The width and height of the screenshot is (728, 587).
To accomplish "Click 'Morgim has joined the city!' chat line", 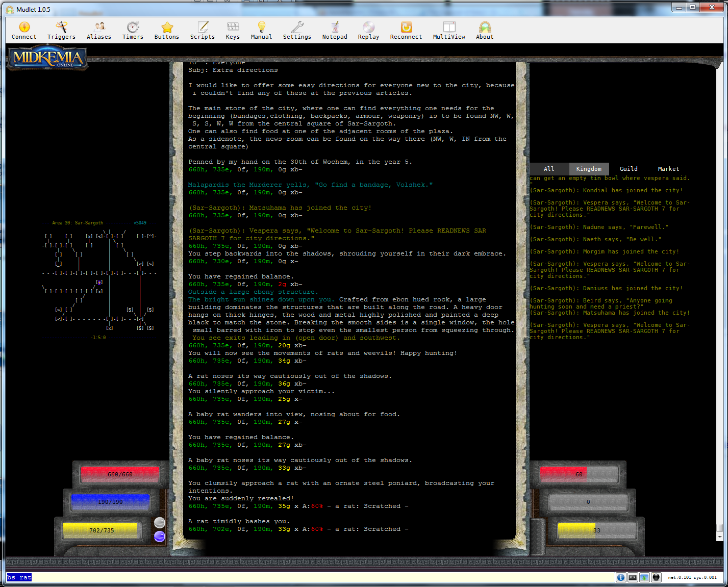I will point(605,251).
